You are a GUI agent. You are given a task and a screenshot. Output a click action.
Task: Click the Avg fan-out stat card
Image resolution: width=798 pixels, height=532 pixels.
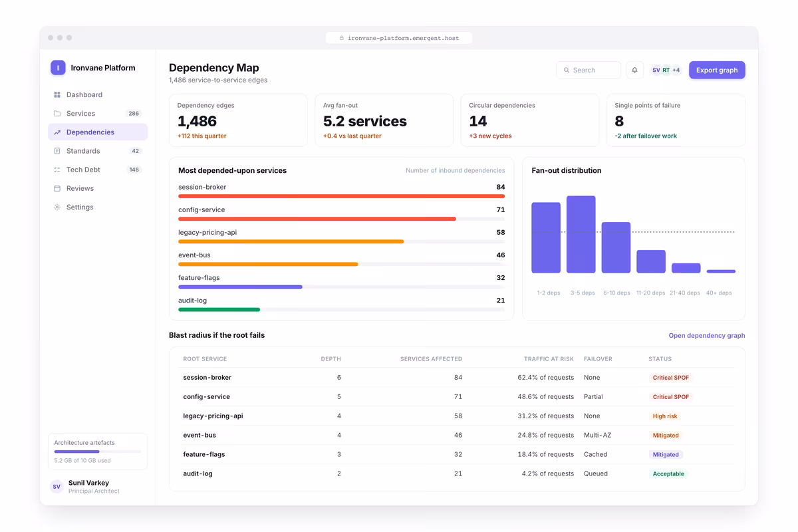[x=384, y=120]
